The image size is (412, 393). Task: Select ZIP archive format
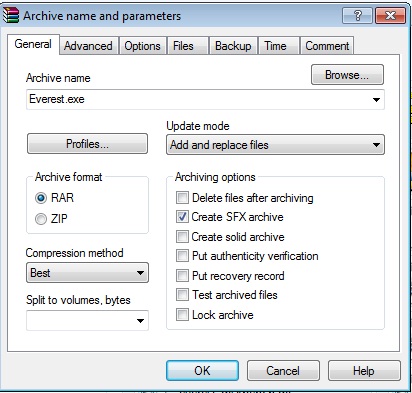click(41, 219)
